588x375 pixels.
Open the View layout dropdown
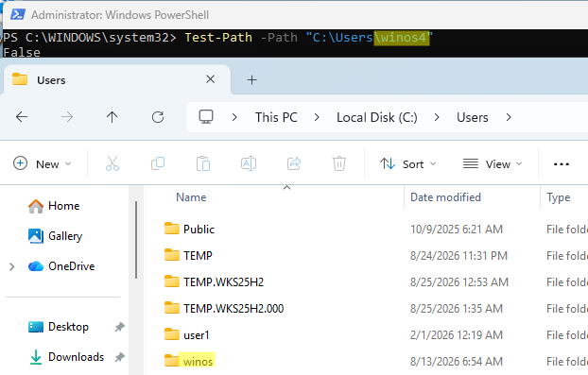[493, 163]
